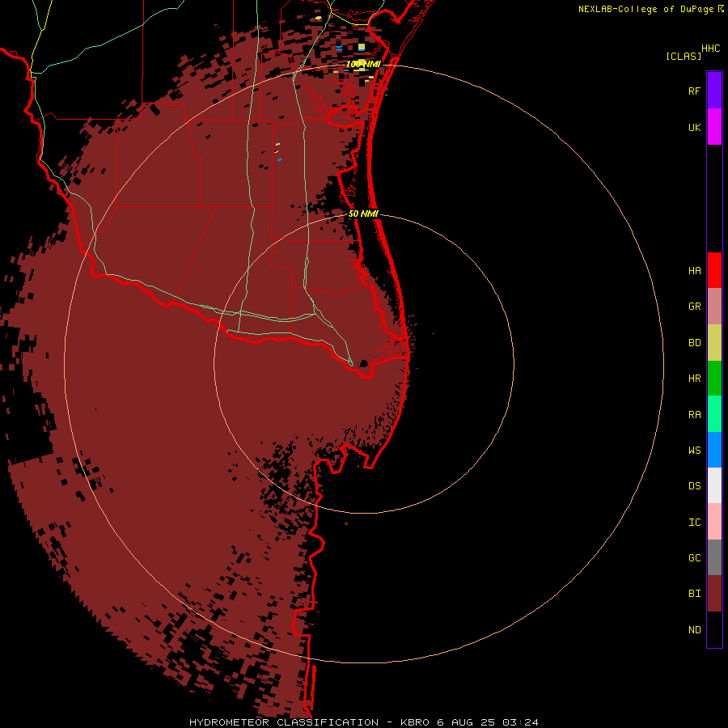
Task: Click the purple RF color swatch
Action: (x=714, y=91)
